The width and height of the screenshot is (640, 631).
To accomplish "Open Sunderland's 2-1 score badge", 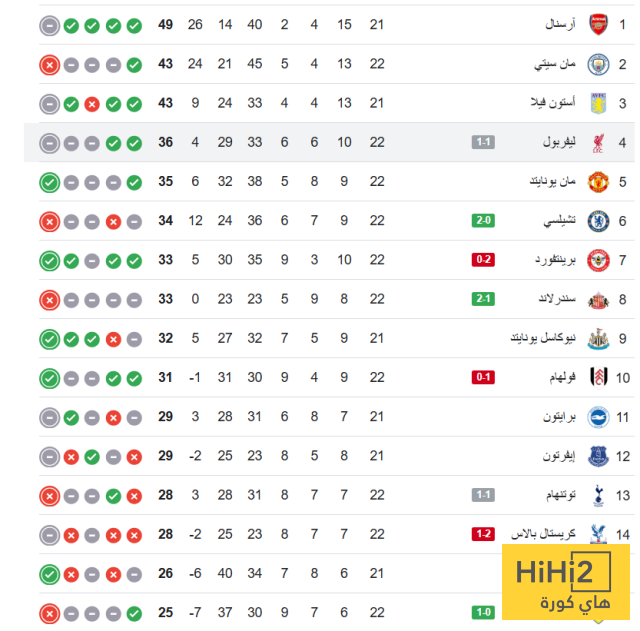I will pyautogui.click(x=483, y=299).
